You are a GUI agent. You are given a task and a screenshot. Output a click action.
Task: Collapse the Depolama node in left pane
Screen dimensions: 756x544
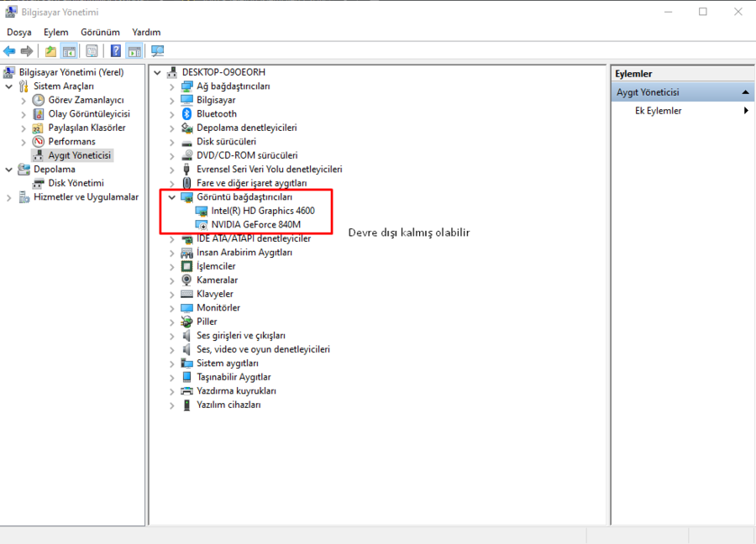(x=8, y=170)
